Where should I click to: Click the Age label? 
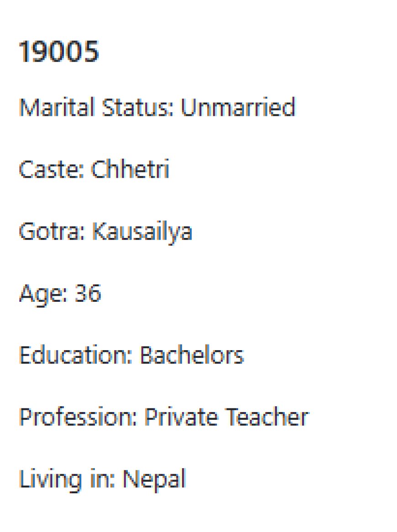point(43,294)
